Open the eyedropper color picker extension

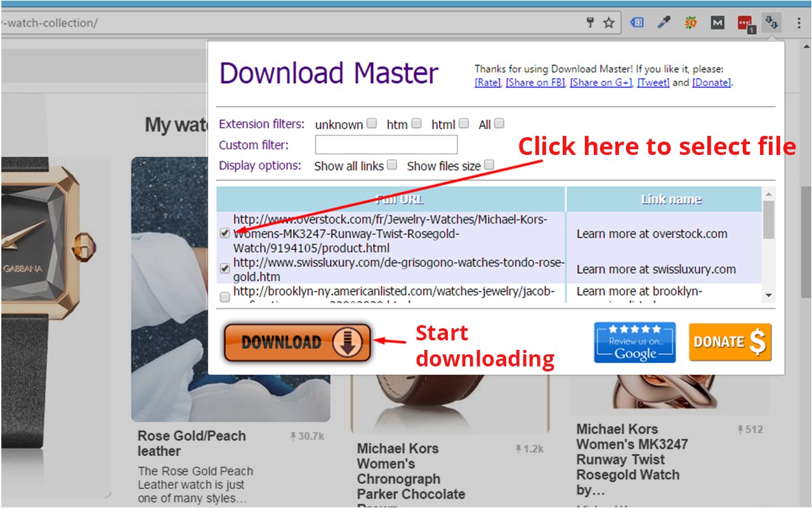pyautogui.click(x=664, y=23)
